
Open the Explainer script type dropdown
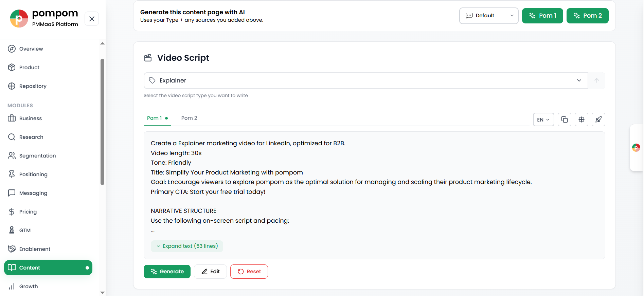pos(366,80)
